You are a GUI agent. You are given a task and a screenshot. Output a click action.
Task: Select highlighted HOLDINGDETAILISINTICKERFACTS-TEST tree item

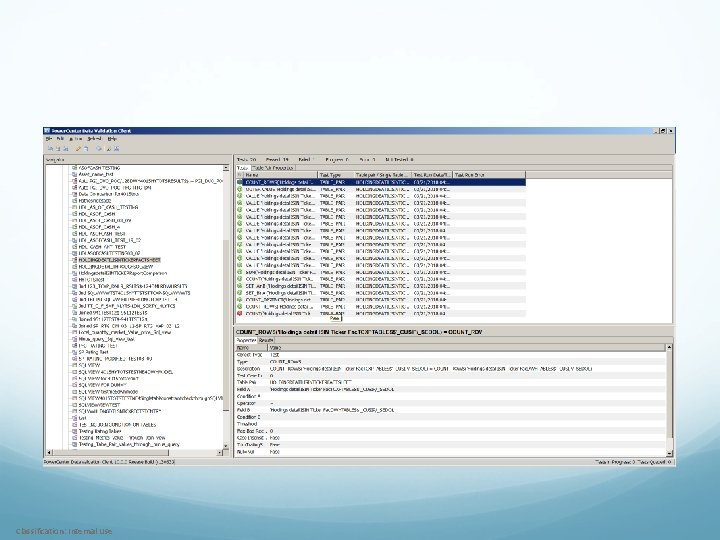point(119,260)
